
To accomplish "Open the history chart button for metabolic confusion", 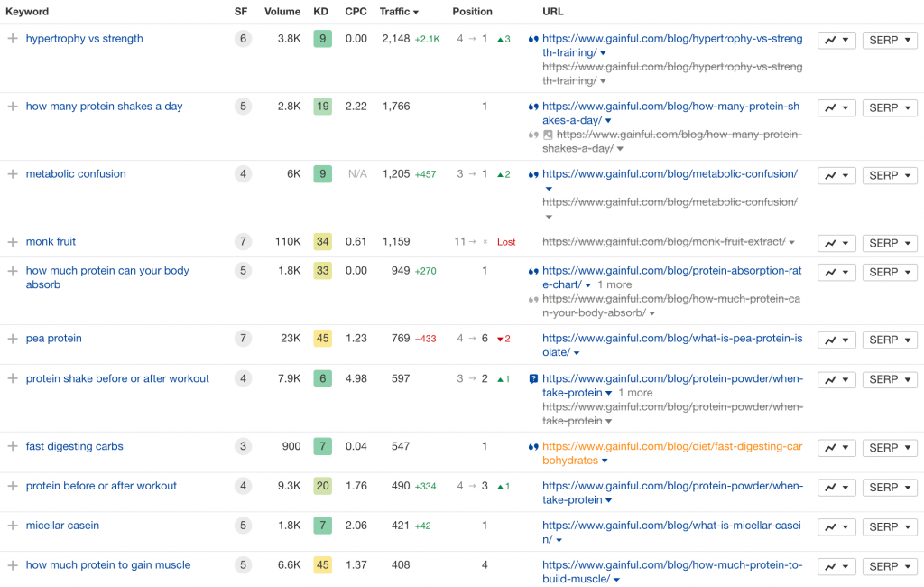I will [x=836, y=176].
